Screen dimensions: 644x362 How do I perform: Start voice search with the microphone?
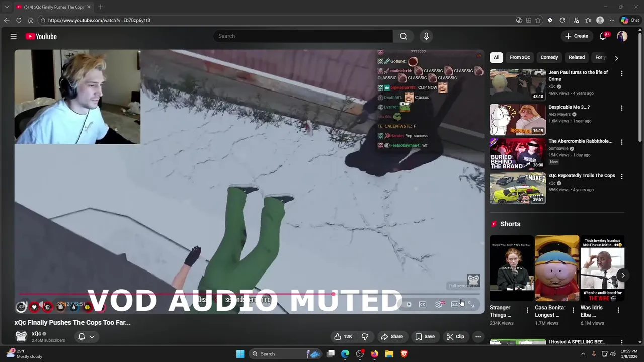click(426, 36)
